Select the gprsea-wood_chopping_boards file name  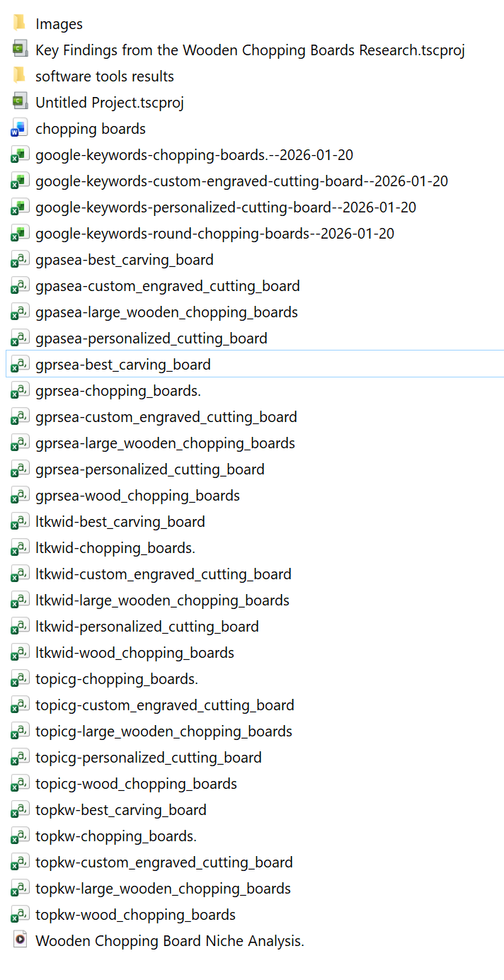click(x=137, y=496)
